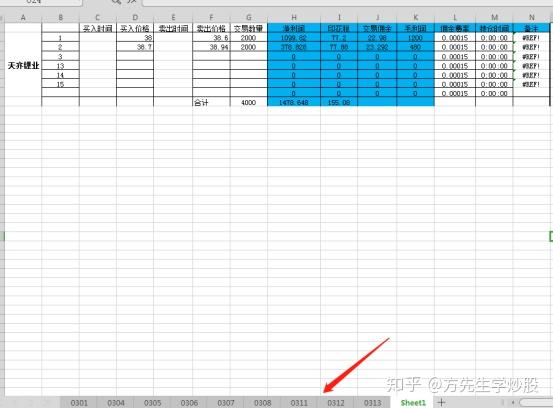Select column N header
The height and width of the screenshot is (409, 553).
pyautogui.click(x=531, y=17)
